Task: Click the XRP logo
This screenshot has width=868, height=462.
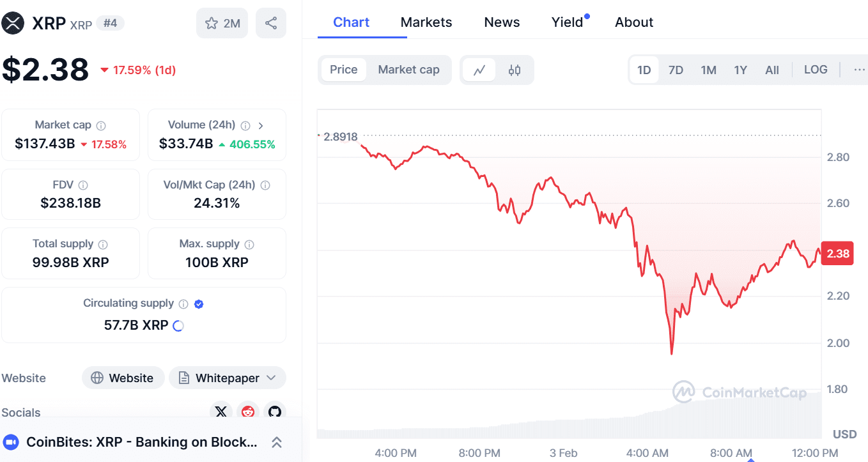Action: coord(13,22)
